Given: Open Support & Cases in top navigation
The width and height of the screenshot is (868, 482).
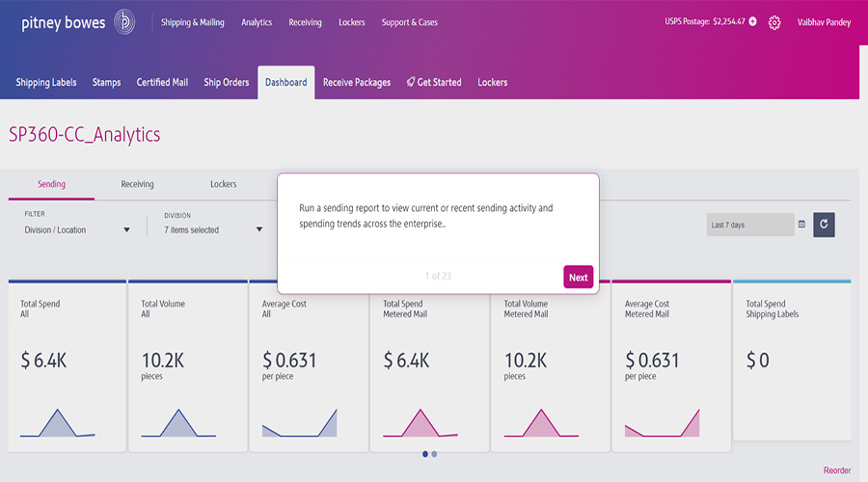Looking at the screenshot, I should [x=409, y=22].
